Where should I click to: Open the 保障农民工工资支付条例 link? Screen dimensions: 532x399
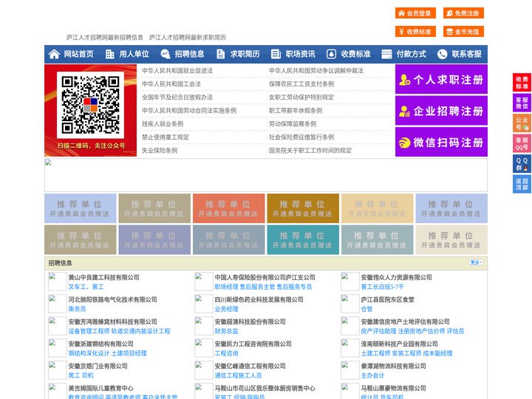tap(301, 83)
